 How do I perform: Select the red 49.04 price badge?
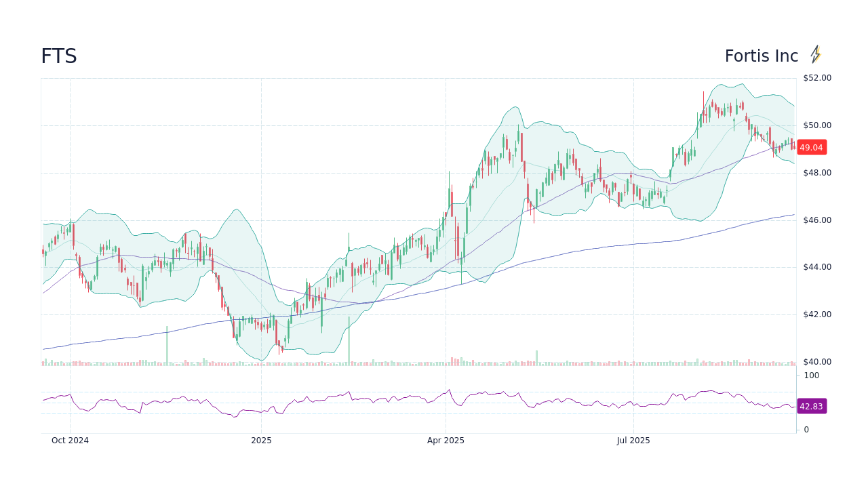click(813, 147)
